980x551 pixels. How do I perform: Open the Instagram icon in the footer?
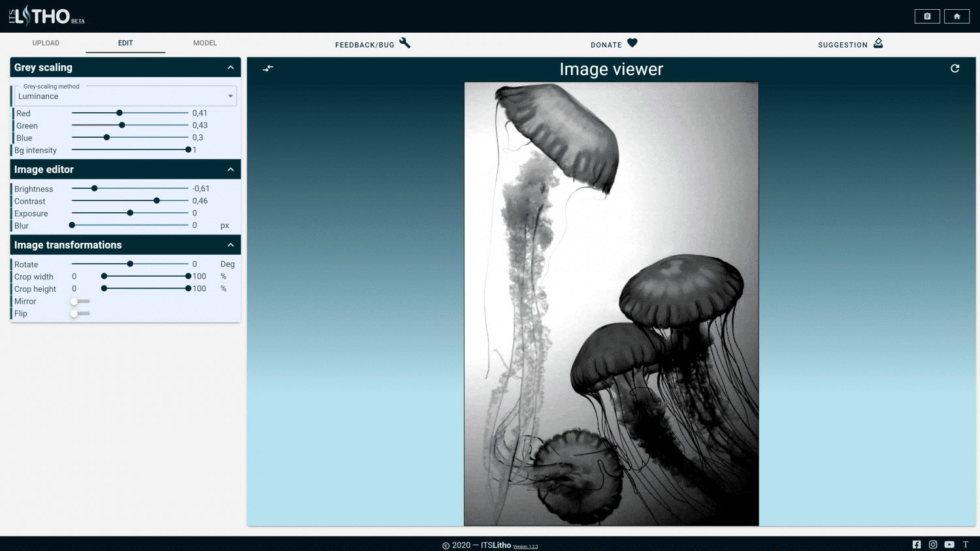[933, 544]
